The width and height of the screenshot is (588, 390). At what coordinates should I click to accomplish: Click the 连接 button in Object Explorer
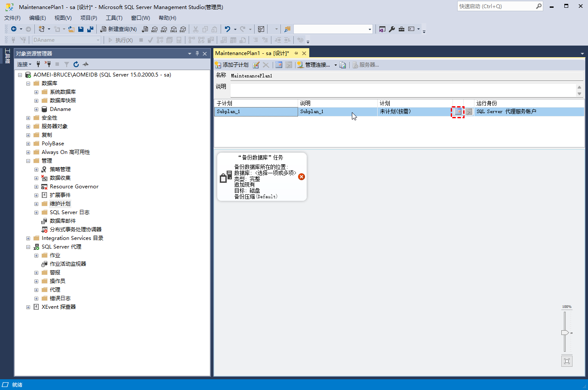[23, 64]
